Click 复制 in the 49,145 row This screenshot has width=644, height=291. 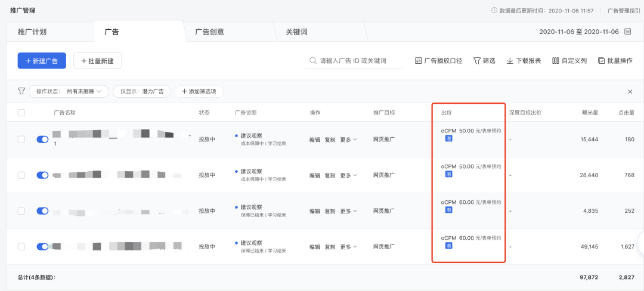(330, 247)
